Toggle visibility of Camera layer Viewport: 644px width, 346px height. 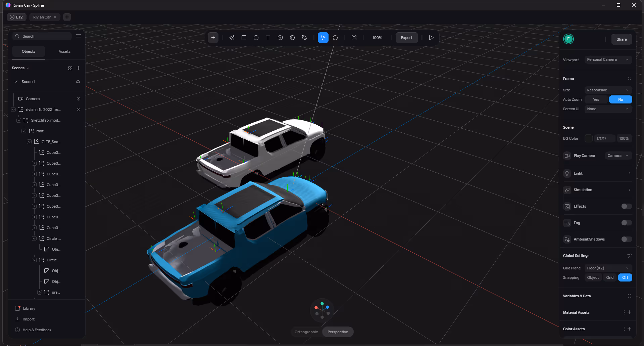coord(79,99)
